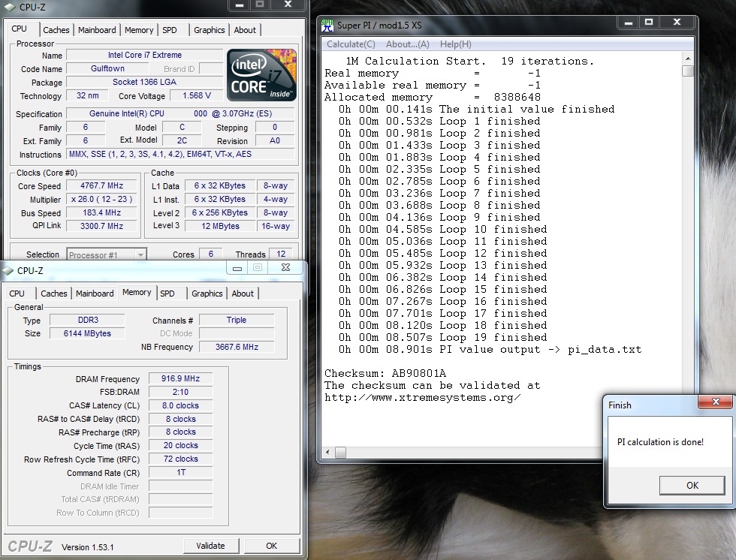
Task: Click the CAS# Latency value 8.0 clocks
Action: [x=181, y=405]
